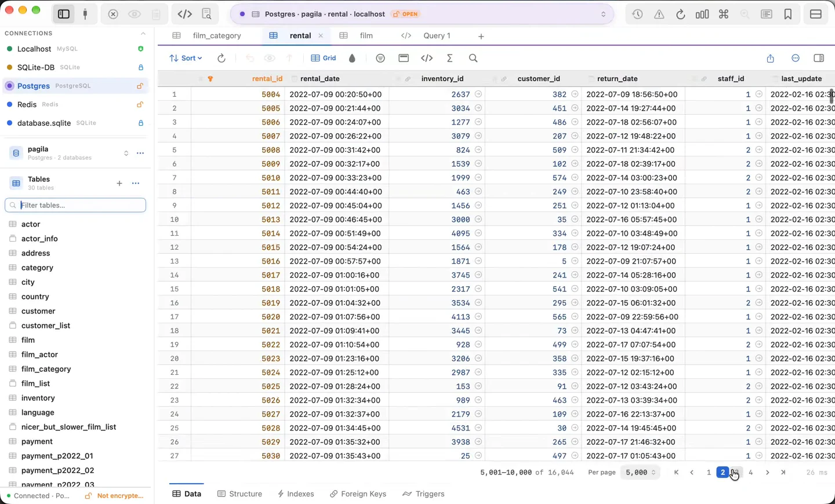Expand the pagila database selector

[126, 154]
